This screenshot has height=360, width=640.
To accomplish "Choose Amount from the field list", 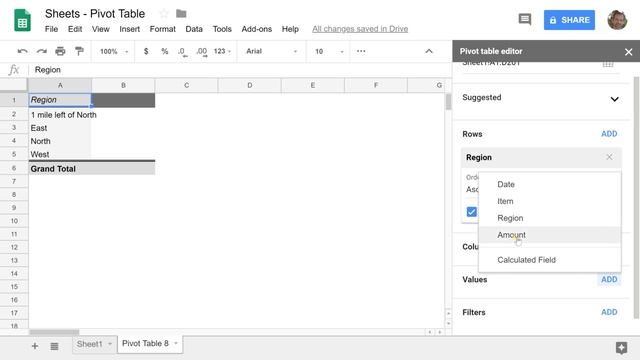I will coord(550,235).
